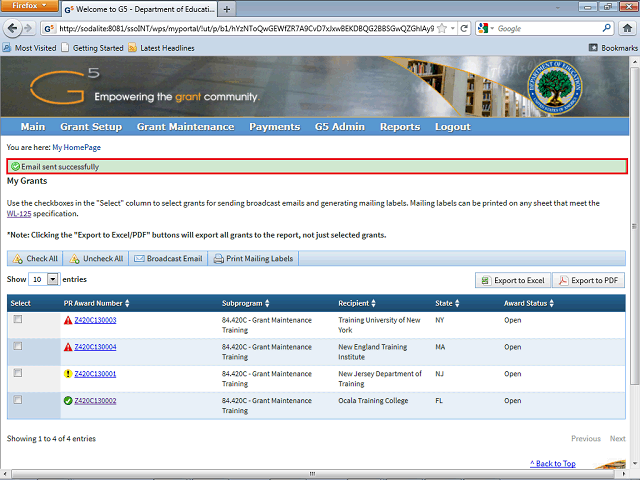This screenshot has height=480, width=640.
Task: Select the Welcome to G5 browser tab
Action: 139,9
